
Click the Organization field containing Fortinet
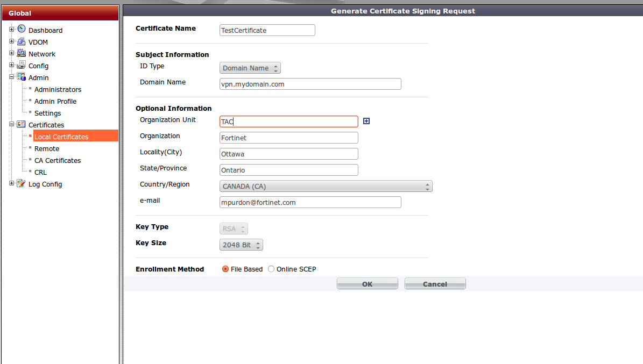click(x=289, y=138)
